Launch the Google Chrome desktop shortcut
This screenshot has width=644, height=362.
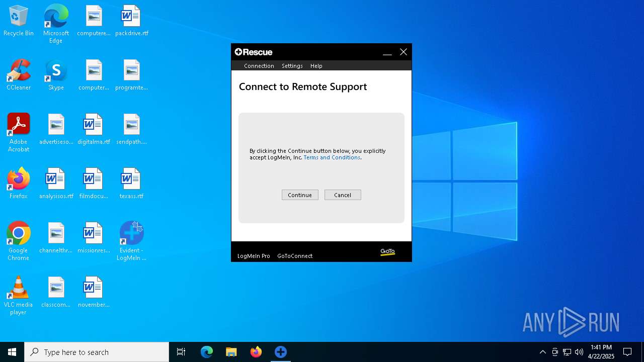[19, 241]
